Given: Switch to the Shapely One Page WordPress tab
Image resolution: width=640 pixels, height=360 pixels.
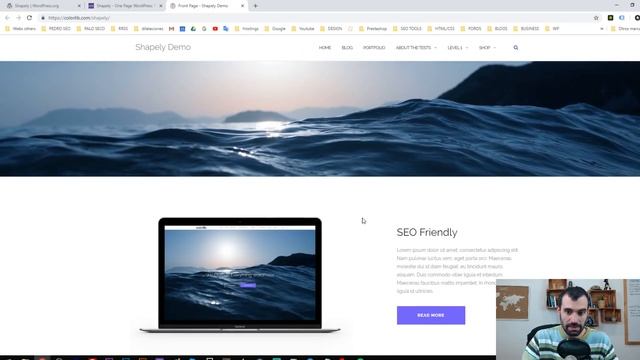Looking at the screenshot, I should (124, 6).
